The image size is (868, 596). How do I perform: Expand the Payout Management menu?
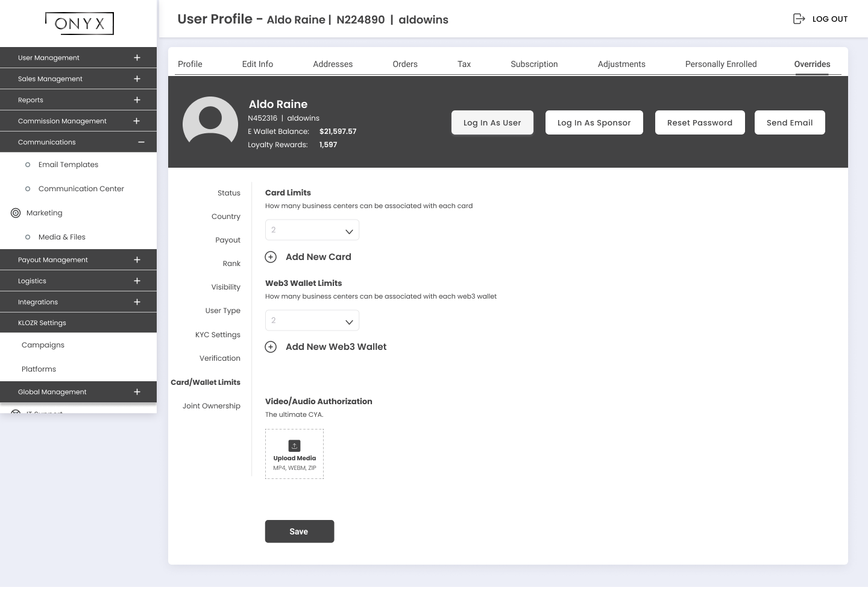pyautogui.click(x=137, y=260)
